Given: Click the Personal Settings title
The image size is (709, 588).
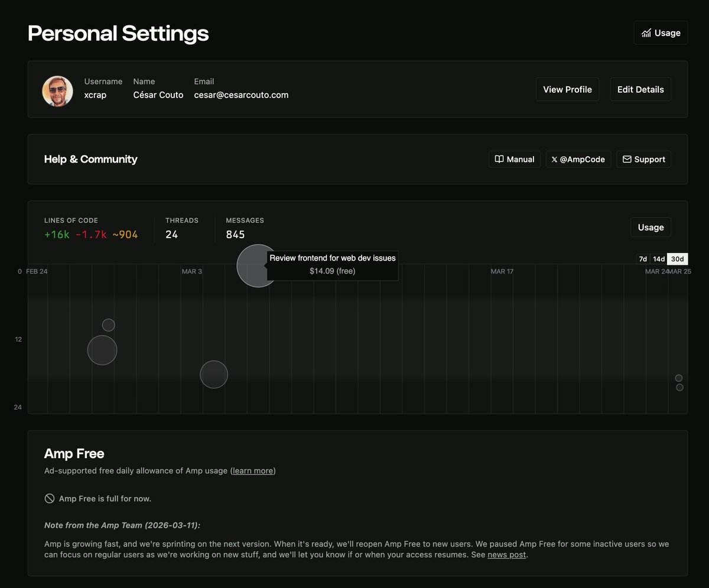Looking at the screenshot, I should [118, 33].
